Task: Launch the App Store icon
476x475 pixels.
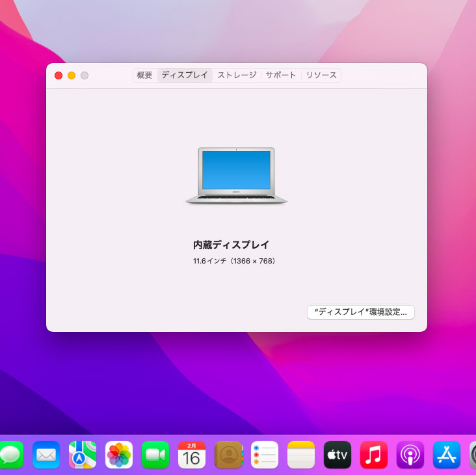Action: (x=447, y=455)
